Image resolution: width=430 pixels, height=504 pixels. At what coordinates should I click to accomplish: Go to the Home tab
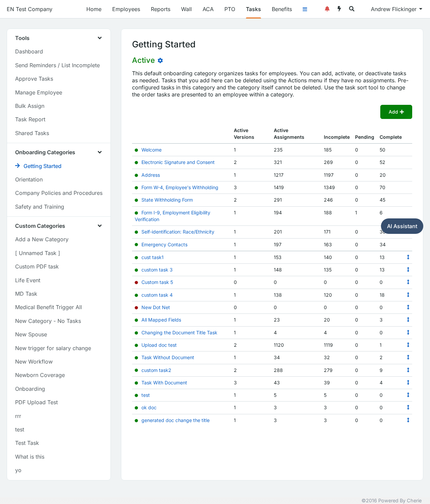94,9
